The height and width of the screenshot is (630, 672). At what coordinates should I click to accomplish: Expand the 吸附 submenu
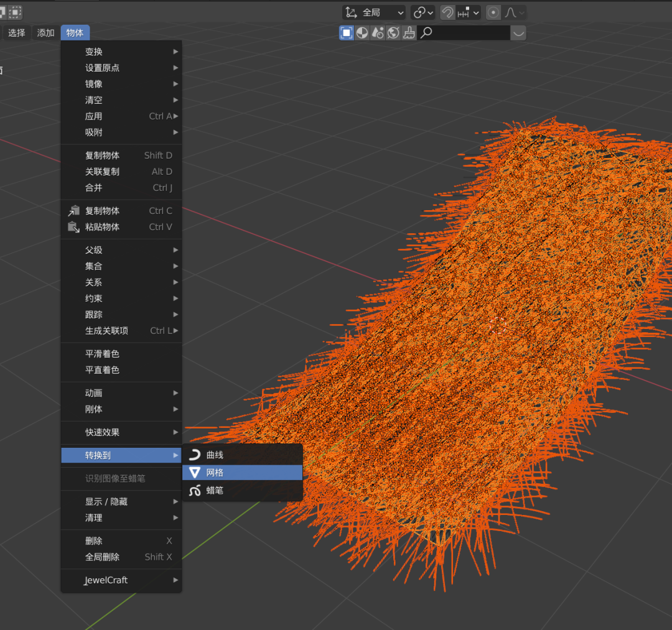tap(121, 132)
